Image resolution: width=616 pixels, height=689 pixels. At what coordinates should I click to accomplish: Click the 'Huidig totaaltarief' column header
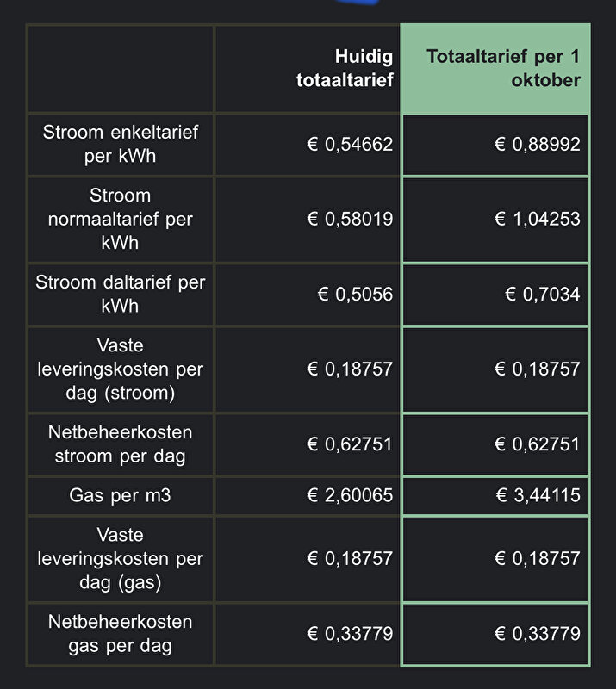pyautogui.click(x=345, y=68)
